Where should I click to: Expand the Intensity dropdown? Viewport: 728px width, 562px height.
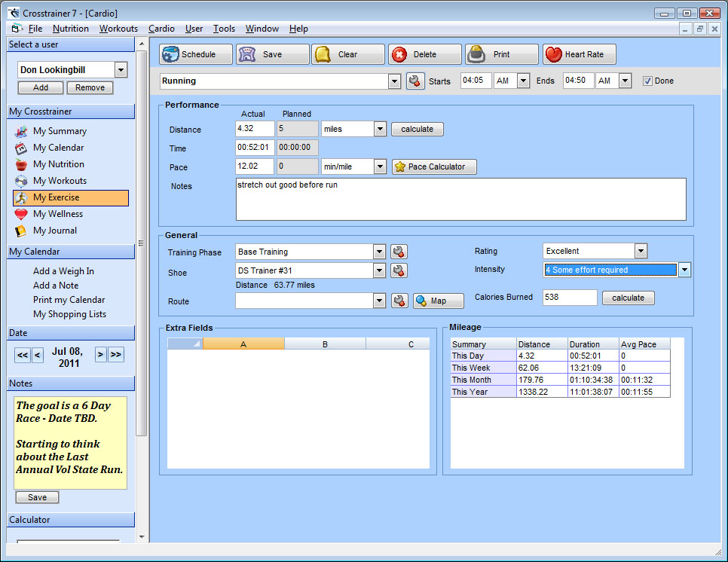pos(684,270)
